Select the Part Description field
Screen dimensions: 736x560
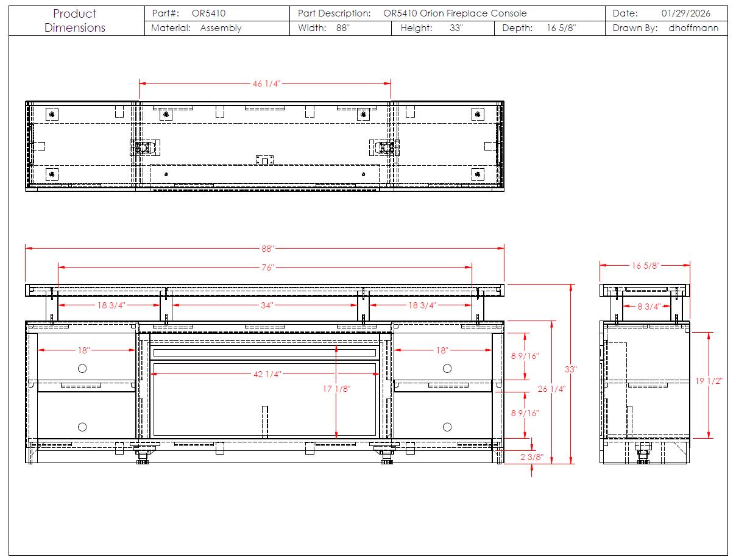pyautogui.click(x=412, y=13)
